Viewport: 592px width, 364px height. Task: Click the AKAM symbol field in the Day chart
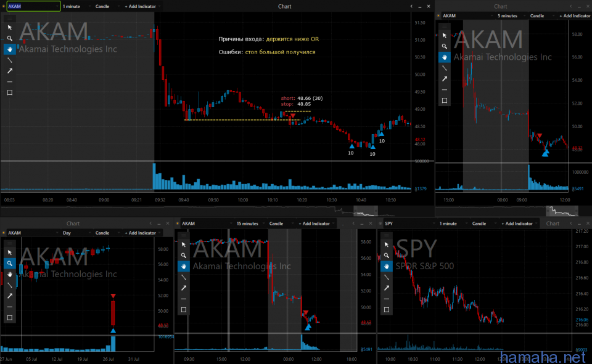pos(33,233)
